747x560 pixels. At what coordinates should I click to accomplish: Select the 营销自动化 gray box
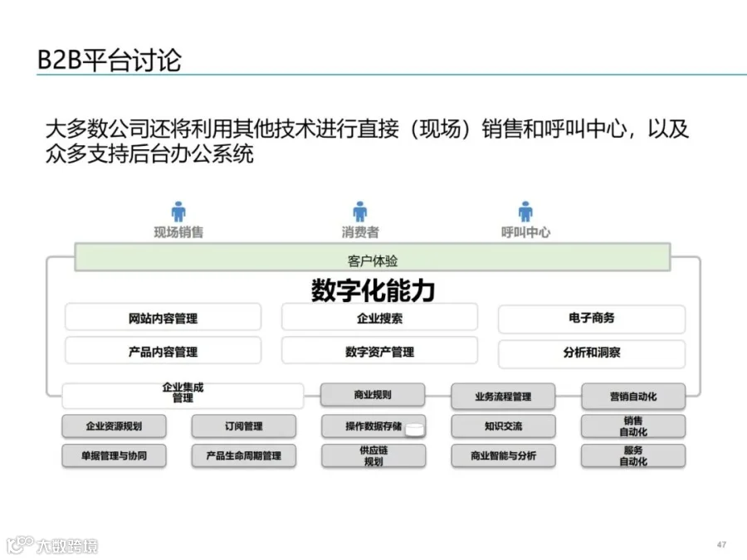633,397
